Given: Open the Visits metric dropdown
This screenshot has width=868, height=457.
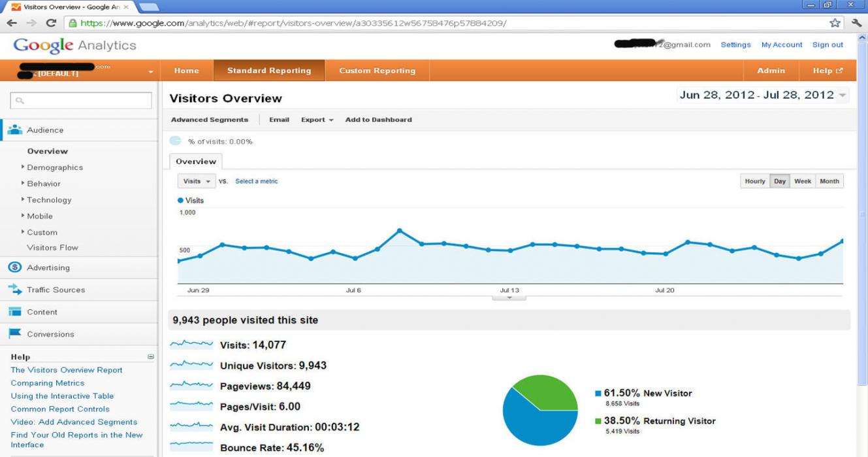Looking at the screenshot, I should click(x=197, y=181).
